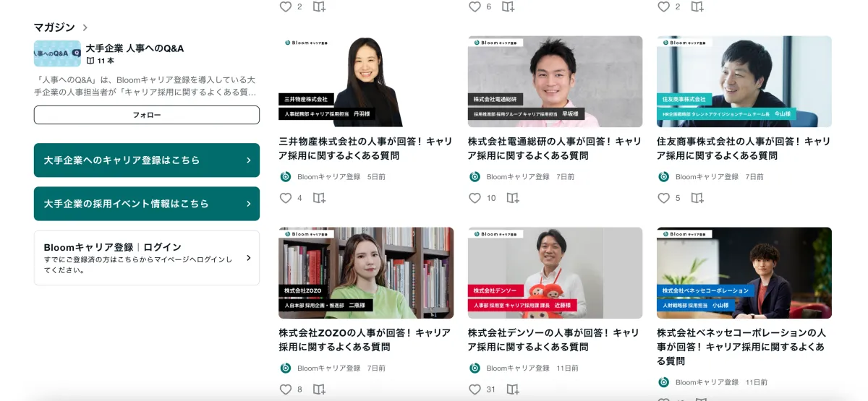Like the 住友商事 article showing 5 likes
The height and width of the screenshot is (401, 868).
click(664, 198)
